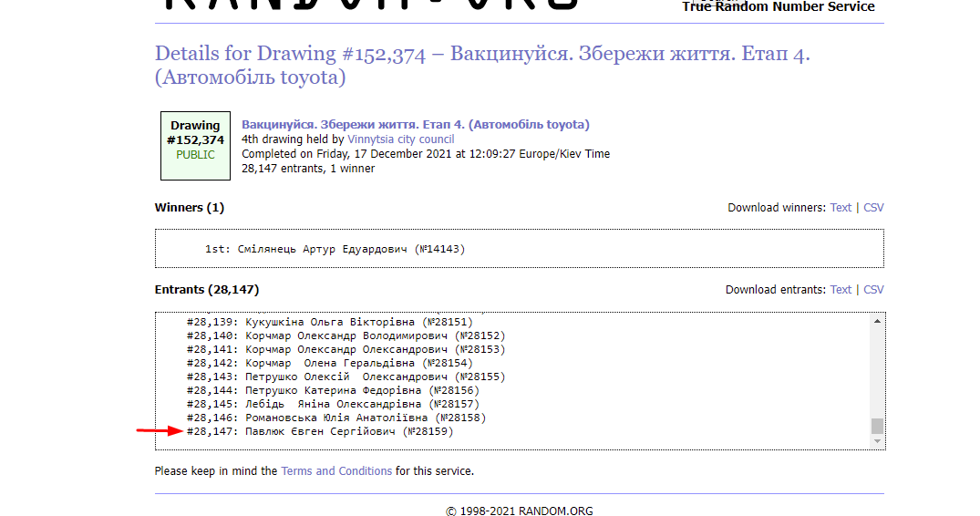
Task: Select the 1st place winner Смілянець Артур Едуардович
Action: coord(335,249)
